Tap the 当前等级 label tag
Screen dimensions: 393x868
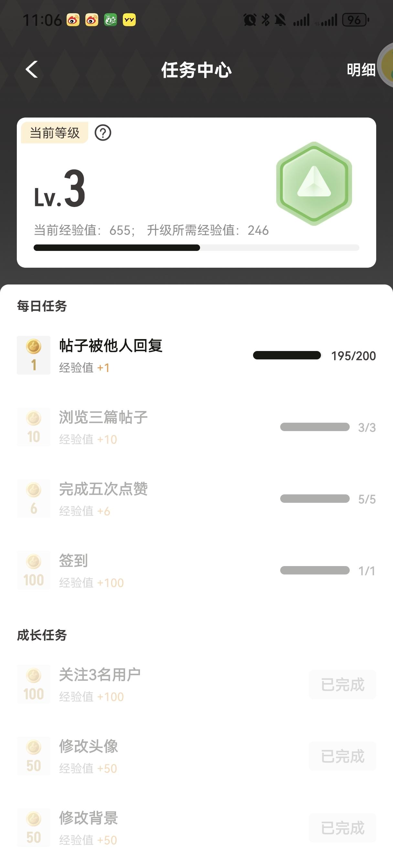[x=55, y=133]
